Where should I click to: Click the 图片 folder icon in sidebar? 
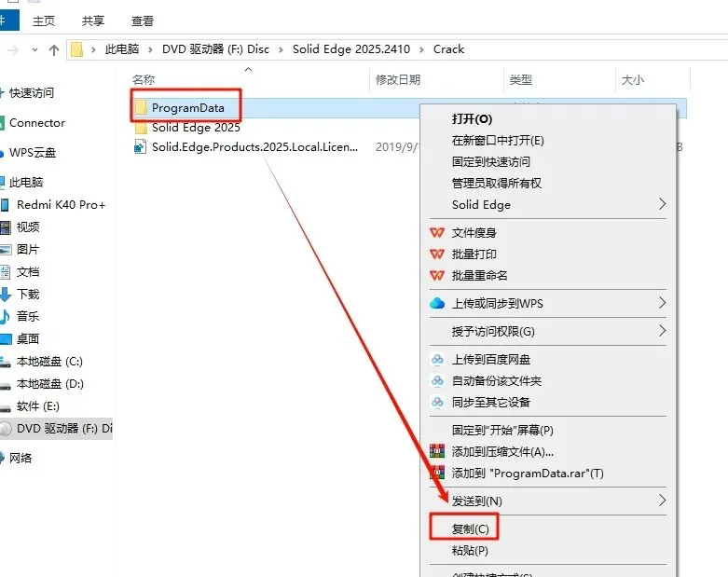pos(5,250)
